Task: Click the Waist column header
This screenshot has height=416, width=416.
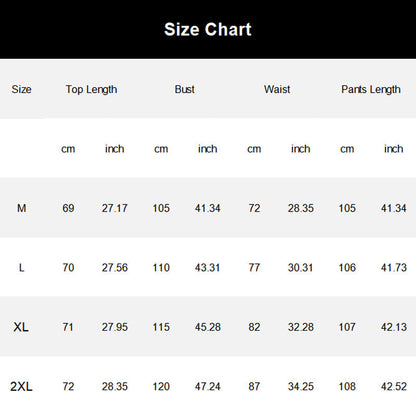Action: click(x=277, y=89)
